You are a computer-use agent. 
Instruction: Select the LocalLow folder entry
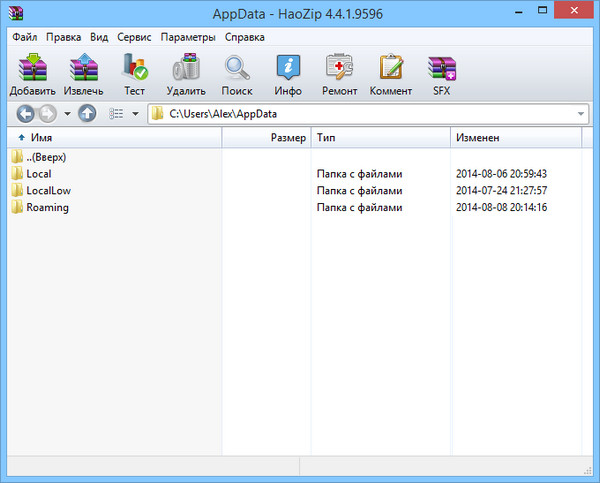[x=48, y=190]
